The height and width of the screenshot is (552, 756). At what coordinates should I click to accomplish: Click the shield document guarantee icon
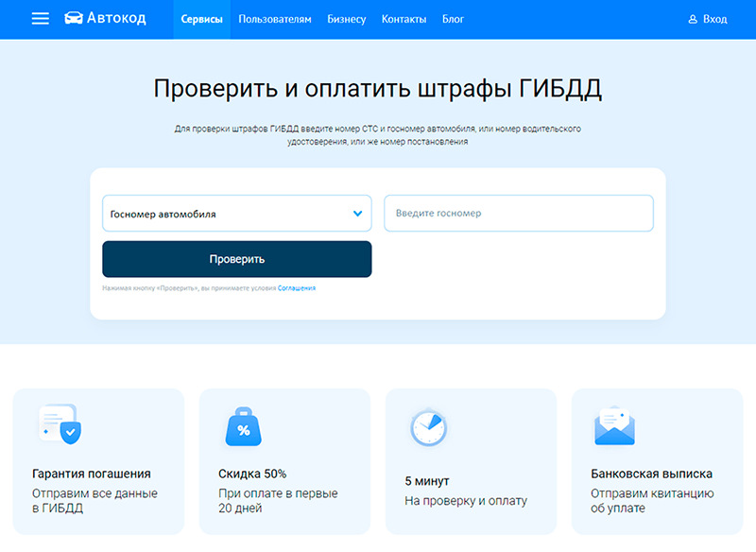pos(59,424)
